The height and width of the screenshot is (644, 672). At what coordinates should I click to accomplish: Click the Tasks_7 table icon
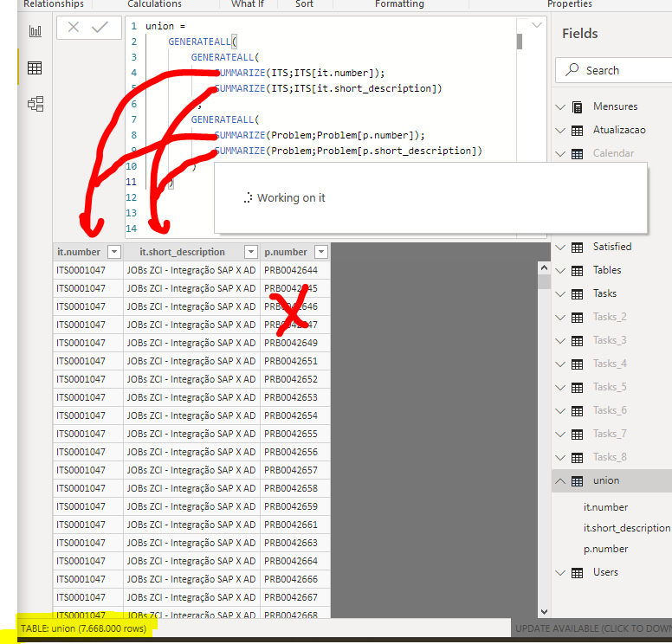tap(578, 435)
